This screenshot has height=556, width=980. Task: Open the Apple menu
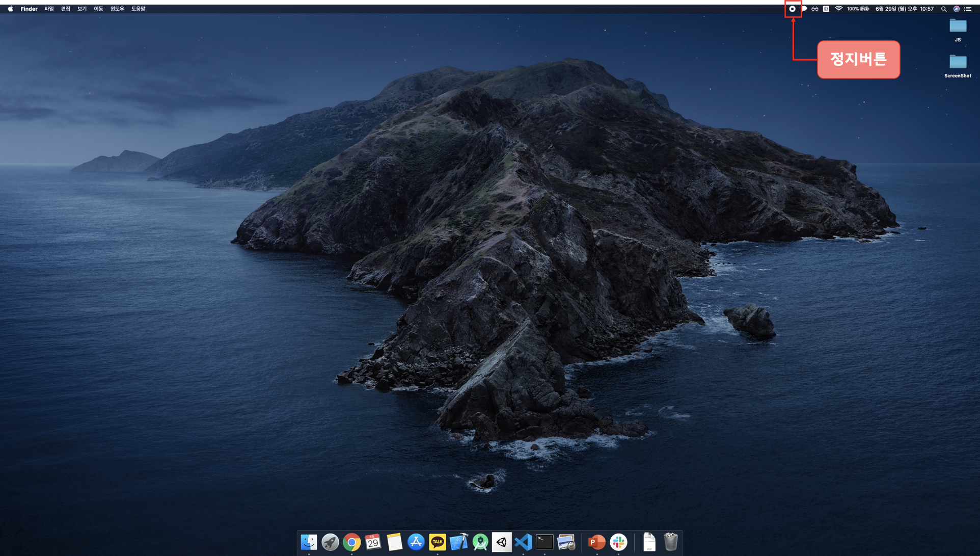click(x=10, y=9)
